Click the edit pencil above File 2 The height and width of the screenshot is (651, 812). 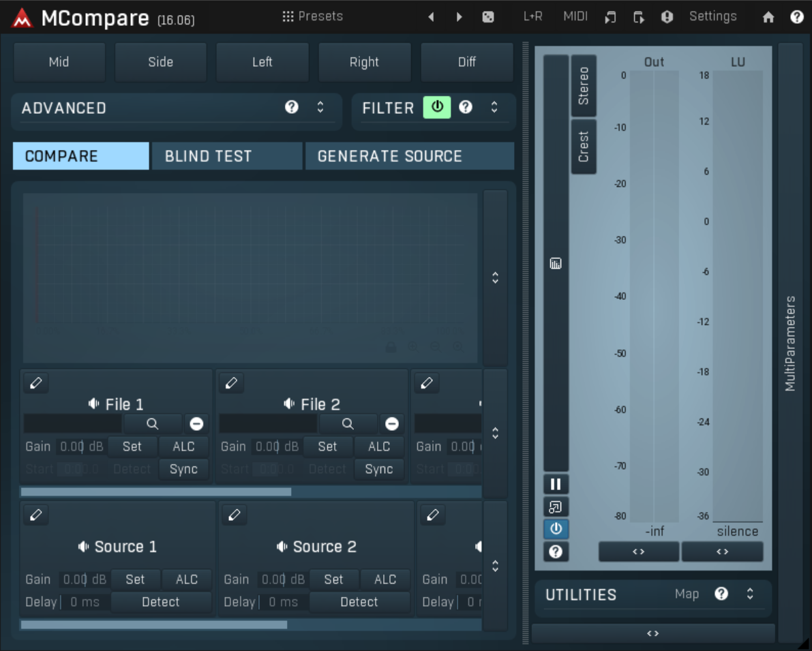point(232,383)
